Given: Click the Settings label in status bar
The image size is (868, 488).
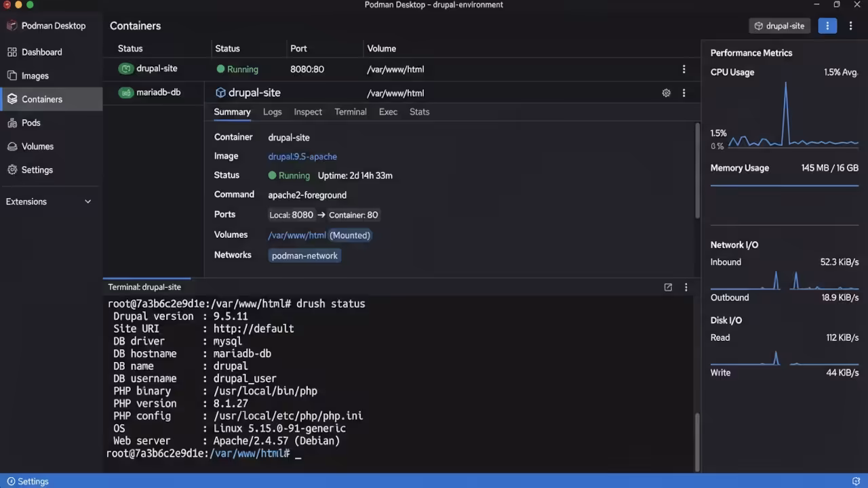Looking at the screenshot, I should (x=33, y=481).
